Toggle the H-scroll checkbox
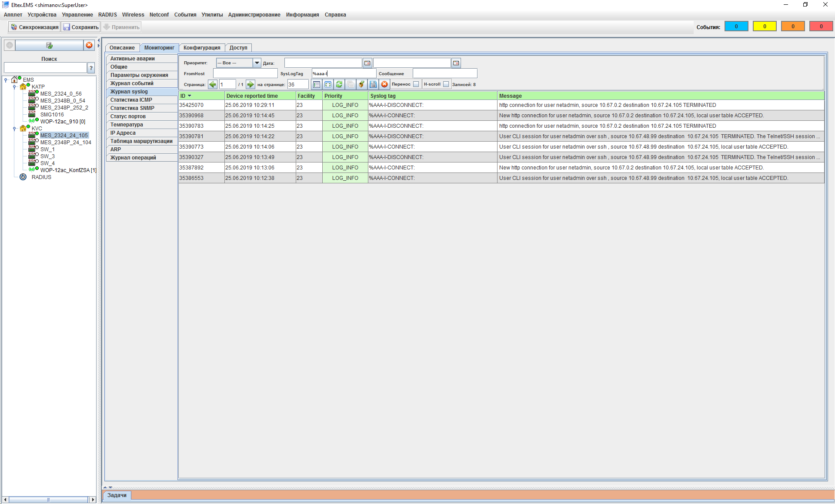Screen dimensions: 835x504 pos(446,84)
